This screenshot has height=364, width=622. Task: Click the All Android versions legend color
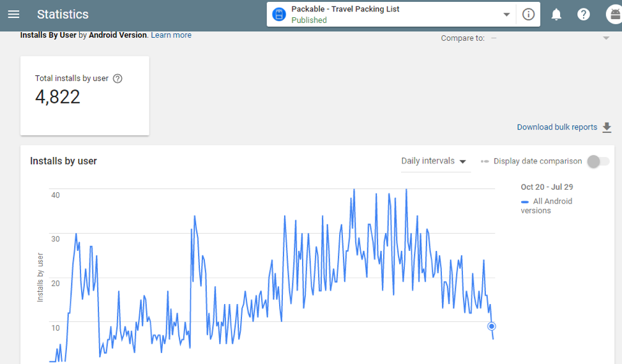tap(525, 202)
